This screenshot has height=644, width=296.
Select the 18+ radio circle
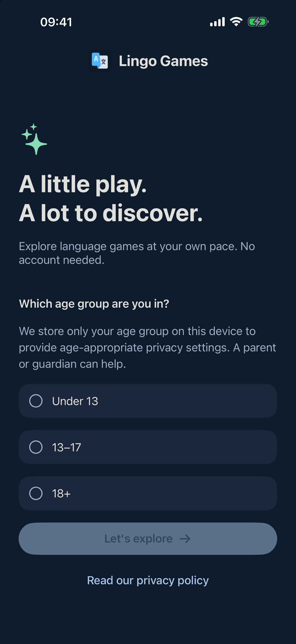coord(36,493)
